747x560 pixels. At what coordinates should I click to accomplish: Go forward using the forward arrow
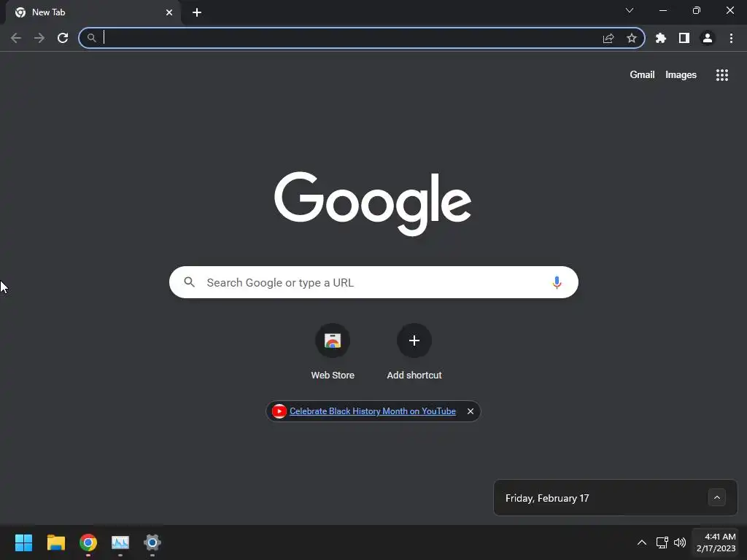click(39, 38)
